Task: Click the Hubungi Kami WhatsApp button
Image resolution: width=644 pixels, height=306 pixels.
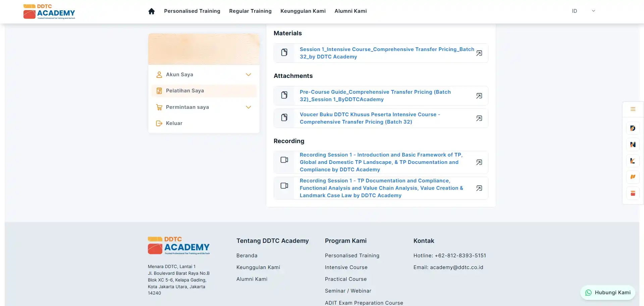Action: (x=607, y=293)
